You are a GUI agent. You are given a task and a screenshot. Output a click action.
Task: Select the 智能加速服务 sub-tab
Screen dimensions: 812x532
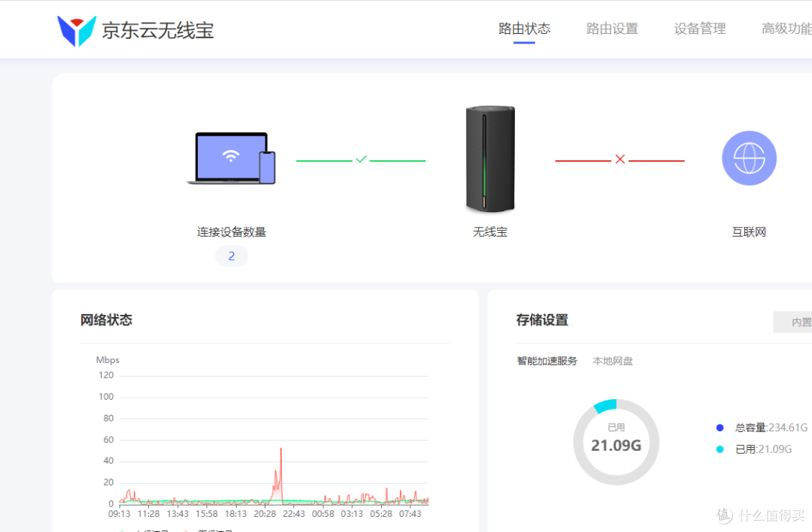[547, 361]
